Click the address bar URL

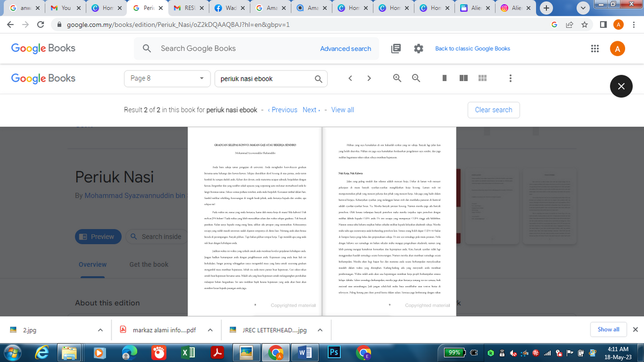(178, 25)
